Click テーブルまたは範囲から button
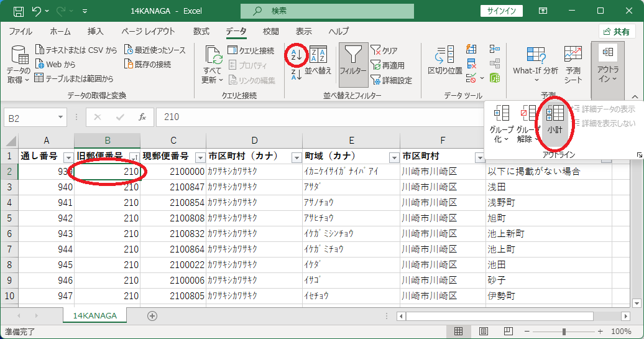The width and height of the screenshot is (644, 339). pyautogui.click(x=74, y=78)
